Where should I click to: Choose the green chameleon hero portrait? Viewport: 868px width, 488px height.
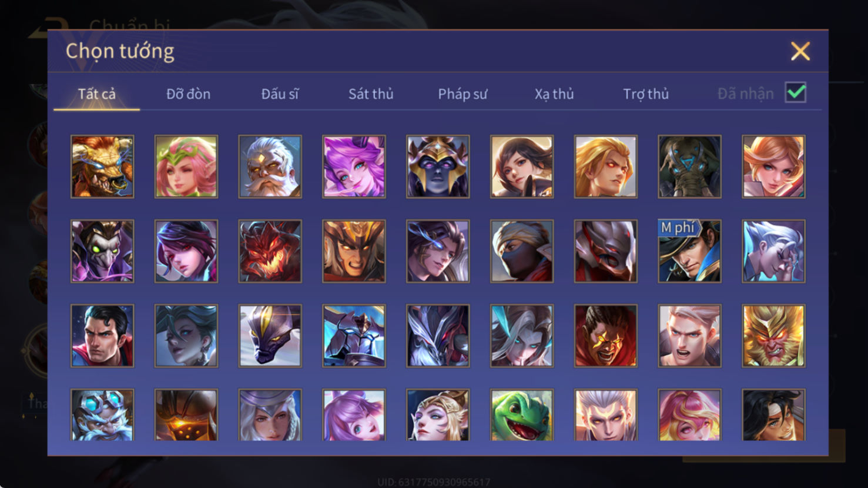tap(522, 415)
